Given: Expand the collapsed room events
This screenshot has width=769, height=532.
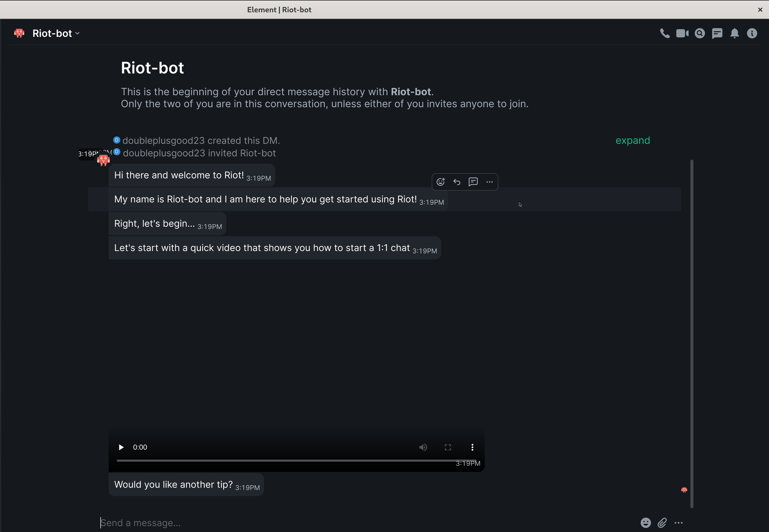Looking at the screenshot, I should coord(632,140).
